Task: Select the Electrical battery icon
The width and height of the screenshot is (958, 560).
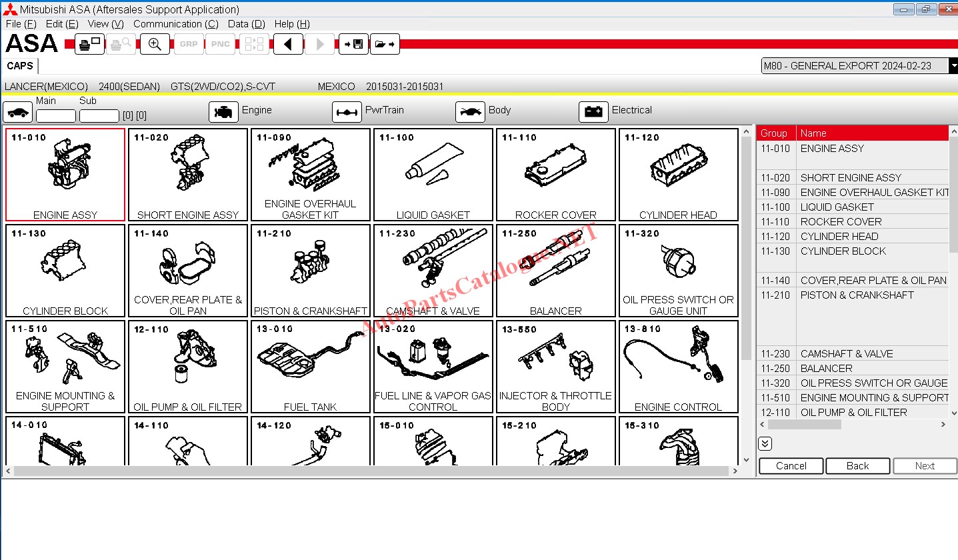Action: click(593, 112)
